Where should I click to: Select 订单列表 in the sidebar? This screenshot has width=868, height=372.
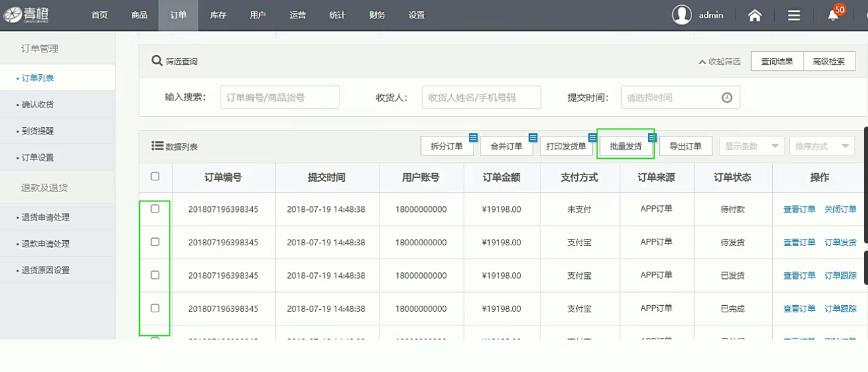[57, 78]
